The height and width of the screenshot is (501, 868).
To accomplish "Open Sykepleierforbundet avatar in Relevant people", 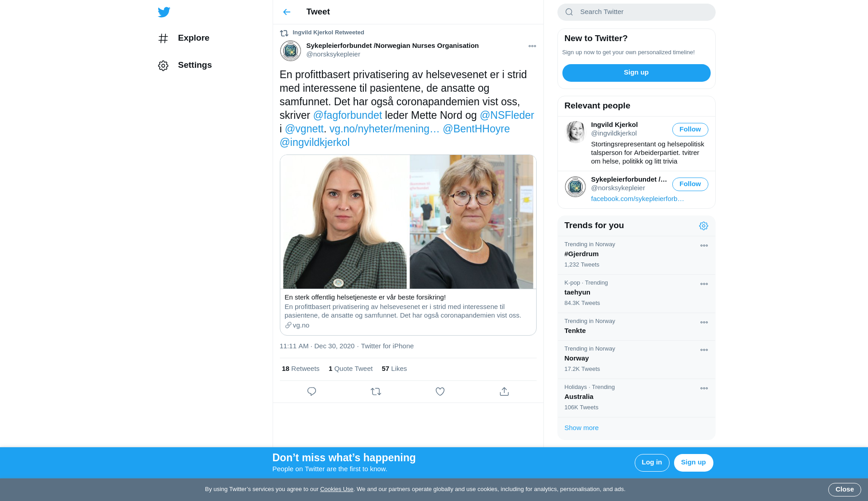I will click(x=575, y=187).
